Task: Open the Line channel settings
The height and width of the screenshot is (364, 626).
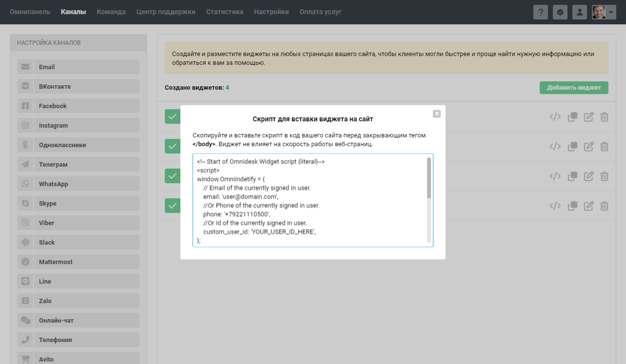Action: [78, 281]
